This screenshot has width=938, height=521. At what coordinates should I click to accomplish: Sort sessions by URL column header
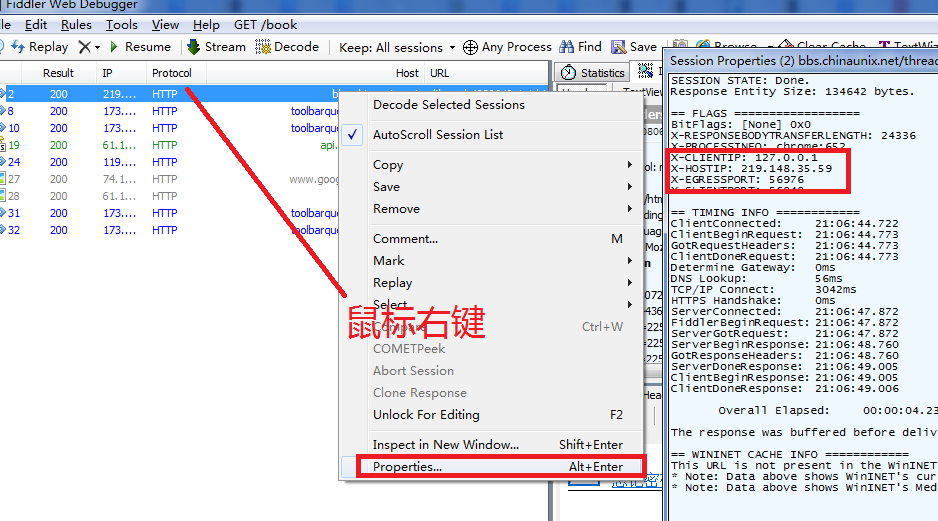[x=440, y=73]
